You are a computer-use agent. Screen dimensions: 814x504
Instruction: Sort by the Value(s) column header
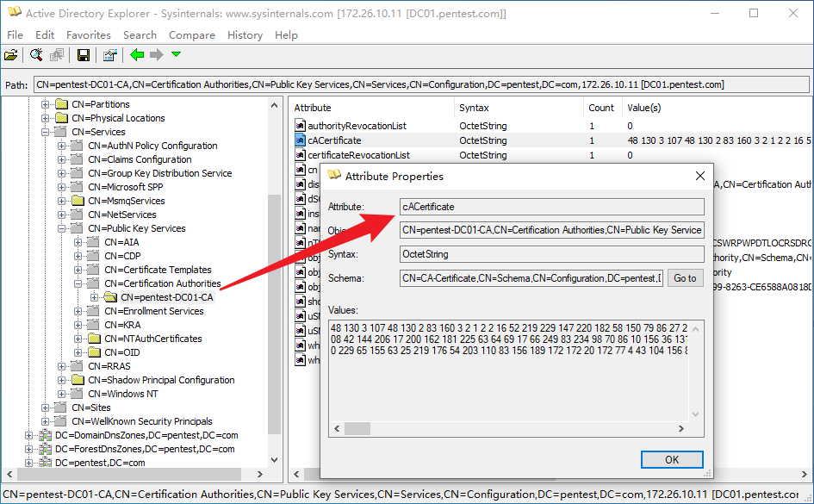coord(717,108)
